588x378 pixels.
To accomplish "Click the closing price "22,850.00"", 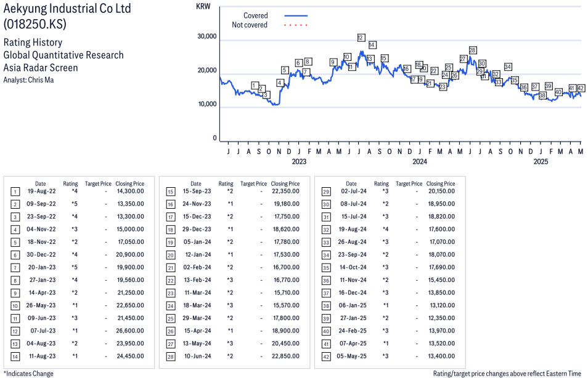I will pos(286,356).
